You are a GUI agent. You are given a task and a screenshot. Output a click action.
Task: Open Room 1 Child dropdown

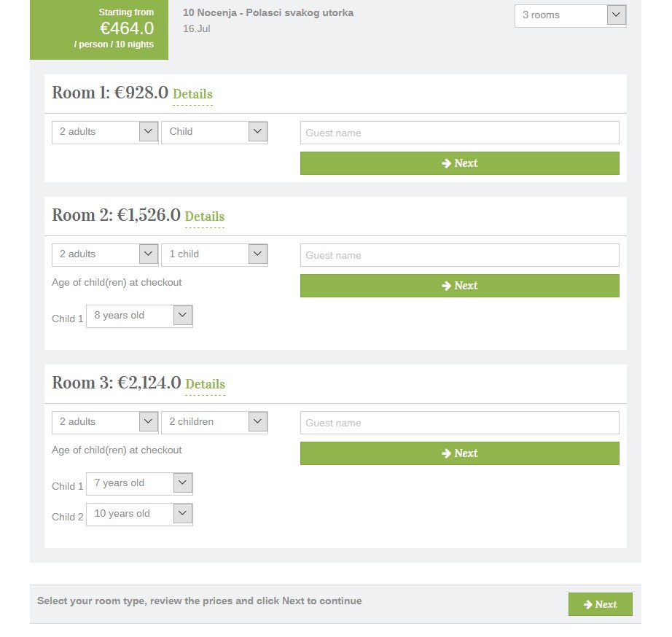coord(214,132)
